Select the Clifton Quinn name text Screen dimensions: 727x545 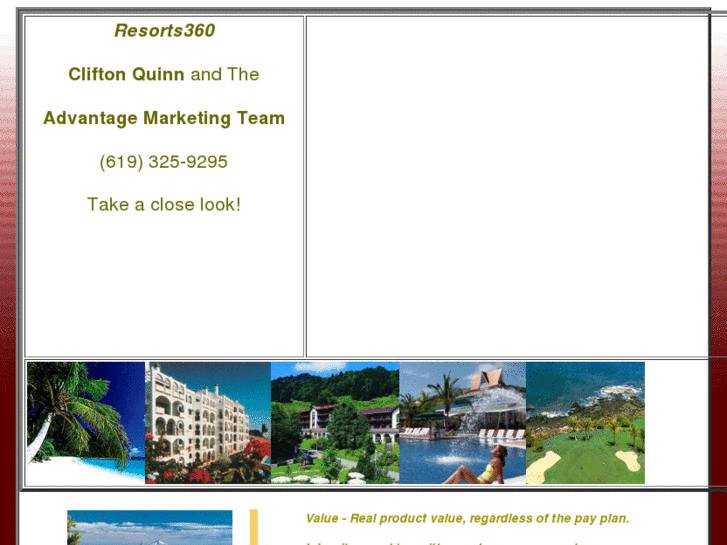[x=126, y=74]
